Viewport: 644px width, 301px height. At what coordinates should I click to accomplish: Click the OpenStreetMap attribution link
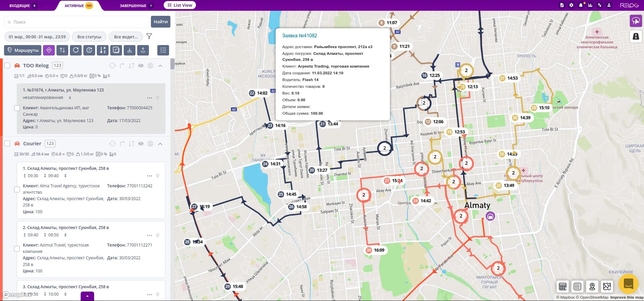[592, 297]
